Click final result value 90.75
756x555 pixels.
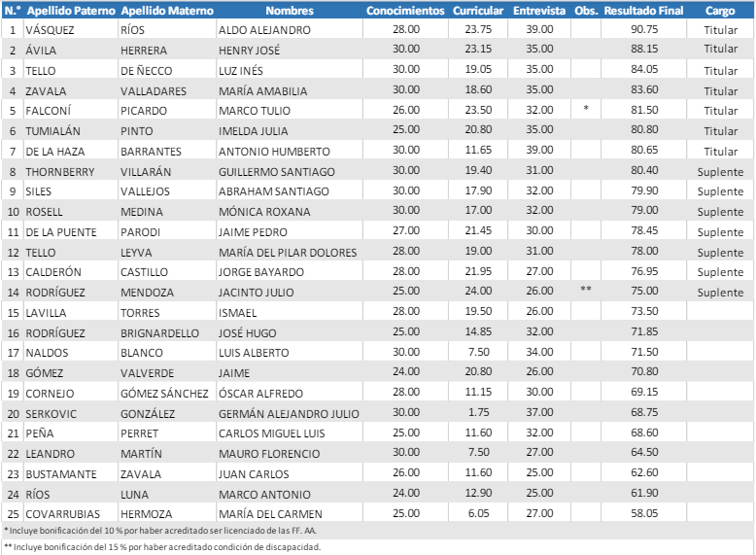pyautogui.click(x=644, y=29)
